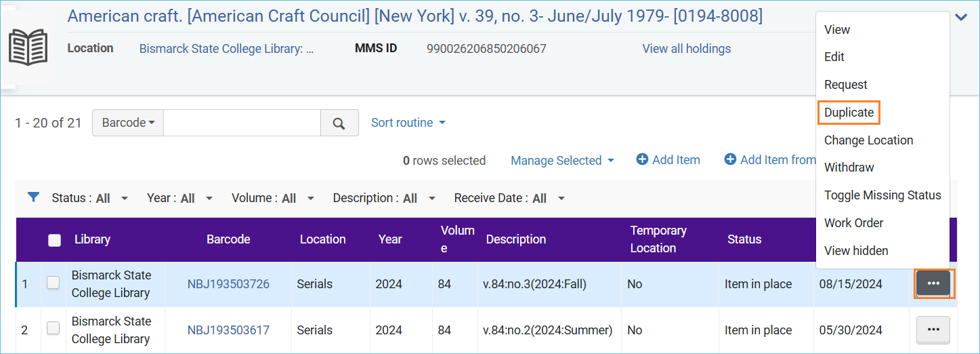The width and height of the screenshot is (980, 354).
Task: Expand the Sort routine dropdown
Action: (408, 123)
